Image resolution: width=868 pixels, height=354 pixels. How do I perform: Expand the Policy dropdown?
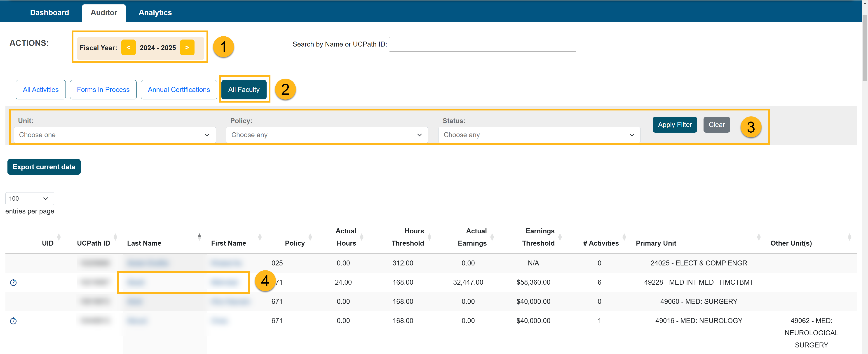(327, 135)
